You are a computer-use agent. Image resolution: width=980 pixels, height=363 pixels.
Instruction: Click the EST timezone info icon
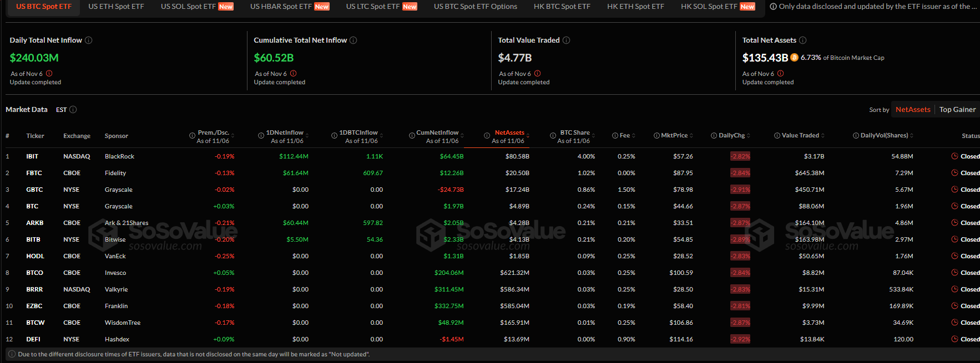(73, 110)
